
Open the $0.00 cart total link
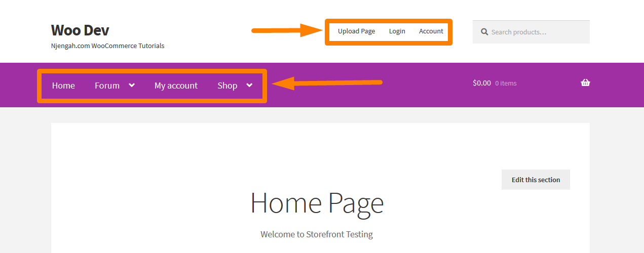tap(482, 83)
